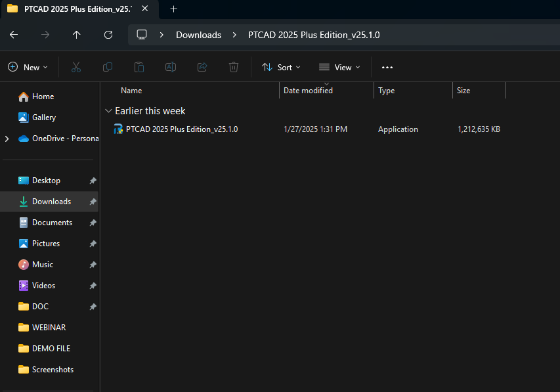The width and height of the screenshot is (560, 392).
Task: Sort files by the Size column
Action: 463,91
